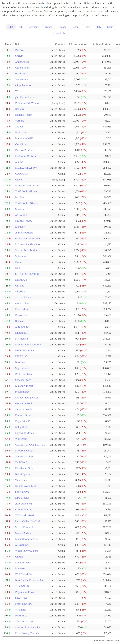
Task: Visit the AnkerDirect seller link
Action: (22, 62)
